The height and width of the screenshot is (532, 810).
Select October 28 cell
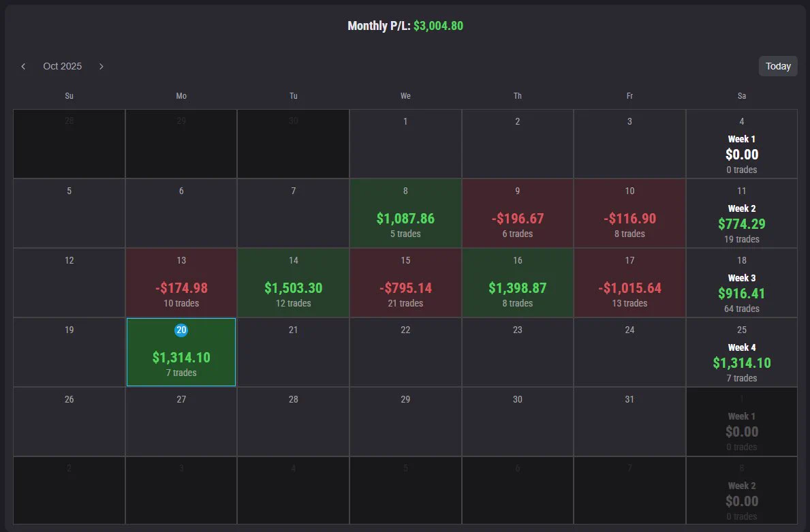point(294,422)
